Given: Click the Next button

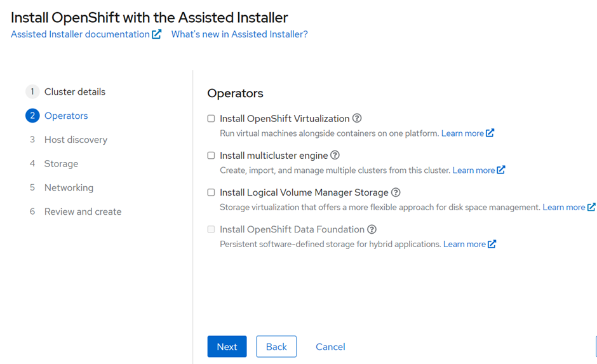Looking at the screenshot, I should click(227, 346).
